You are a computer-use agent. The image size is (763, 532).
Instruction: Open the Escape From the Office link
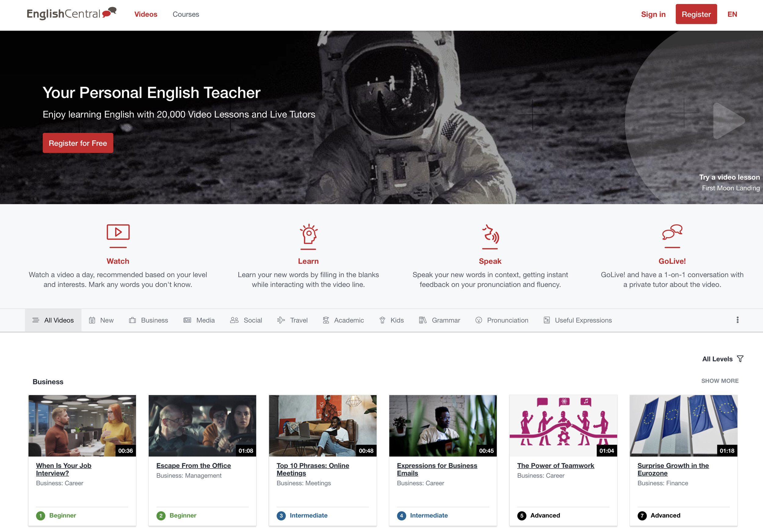coord(193,465)
